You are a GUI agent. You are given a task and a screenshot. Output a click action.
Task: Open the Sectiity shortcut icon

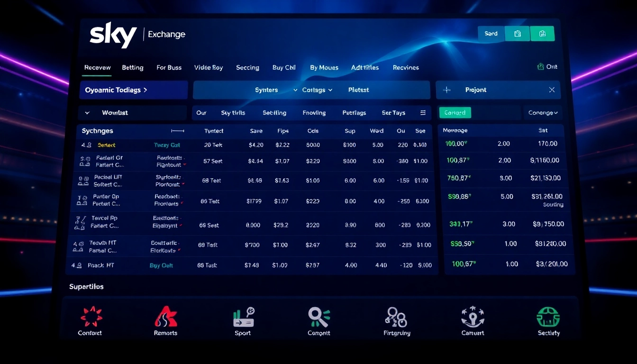pos(548,317)
